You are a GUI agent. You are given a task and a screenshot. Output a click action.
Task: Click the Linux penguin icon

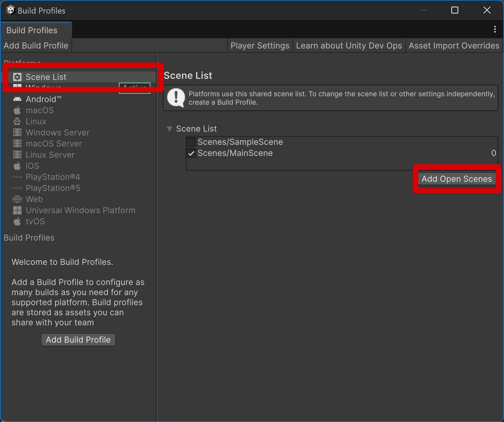click(17, 121)
